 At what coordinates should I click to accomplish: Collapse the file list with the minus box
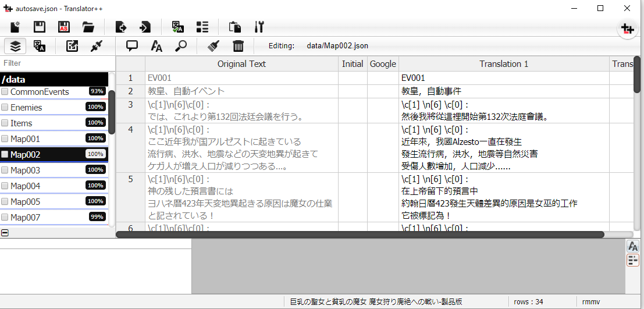(5, 233)
